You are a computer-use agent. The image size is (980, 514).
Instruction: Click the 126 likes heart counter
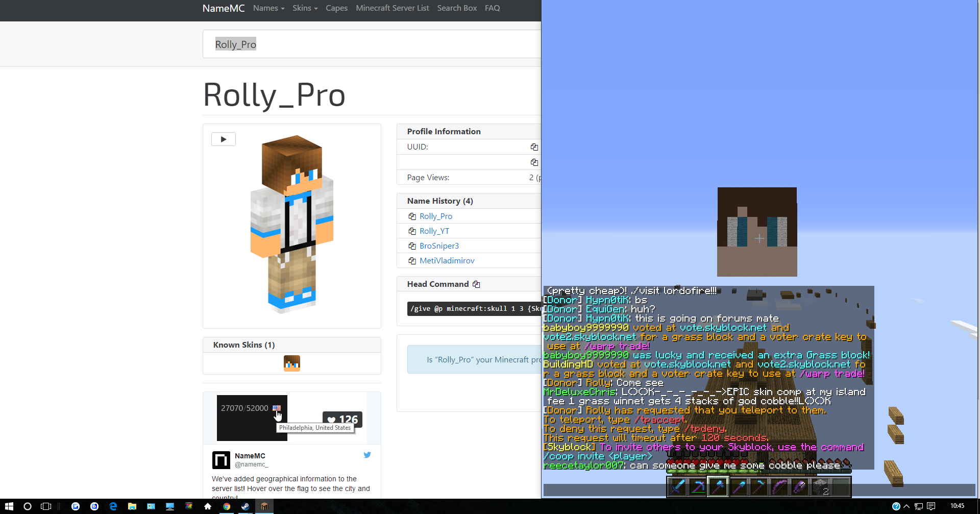click(342, 420)
